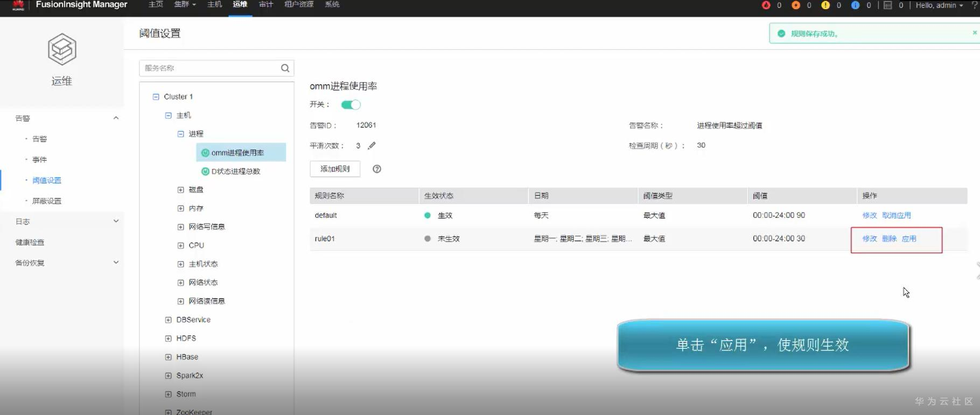The height and width of the screenshot is (415, 980).
Task: Expand the HBase tree node
Action: (169, 357)
